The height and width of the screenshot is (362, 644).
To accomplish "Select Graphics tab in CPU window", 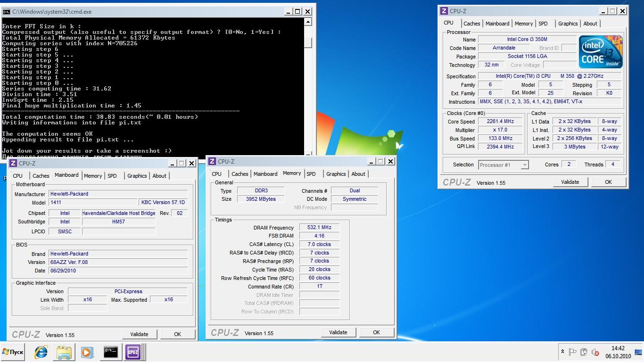I will tap(568, 24).
